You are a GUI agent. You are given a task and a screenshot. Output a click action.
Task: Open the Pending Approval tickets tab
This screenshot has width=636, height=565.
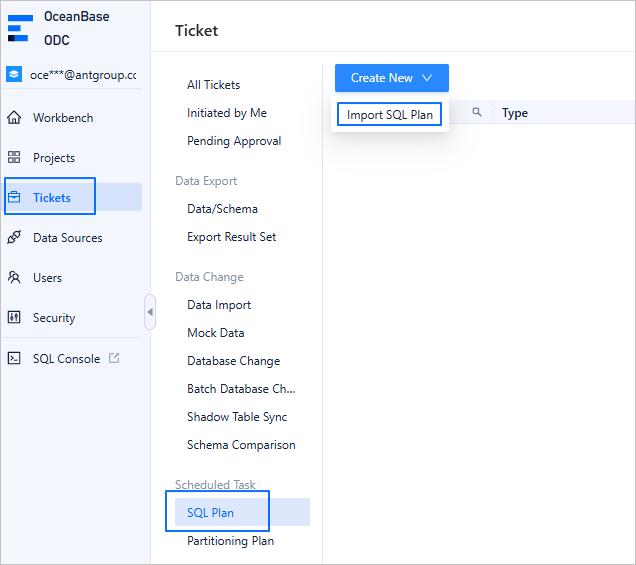point(234,141)
